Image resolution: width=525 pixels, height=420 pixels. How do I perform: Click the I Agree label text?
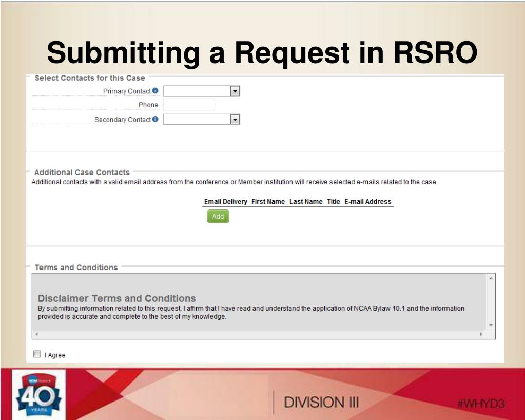click(55, 355)
